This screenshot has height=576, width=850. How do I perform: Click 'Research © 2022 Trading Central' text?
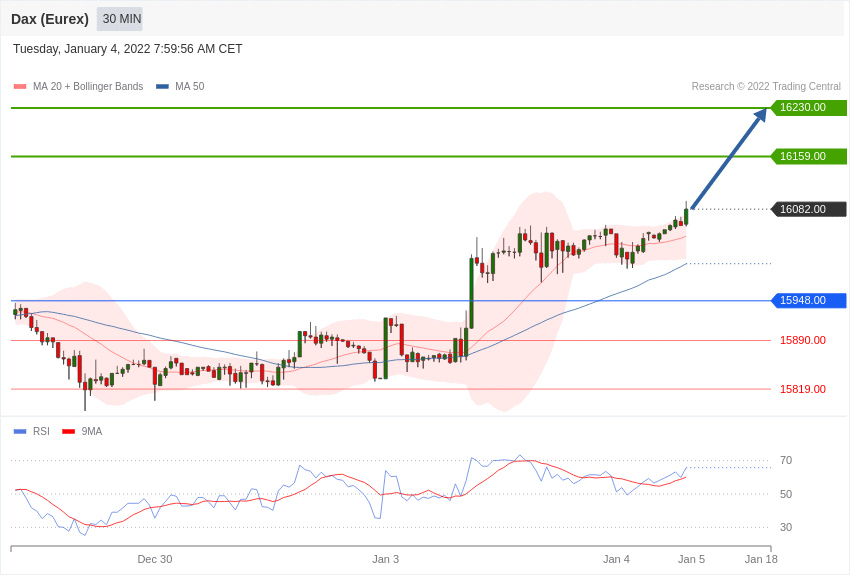point(766,87)
